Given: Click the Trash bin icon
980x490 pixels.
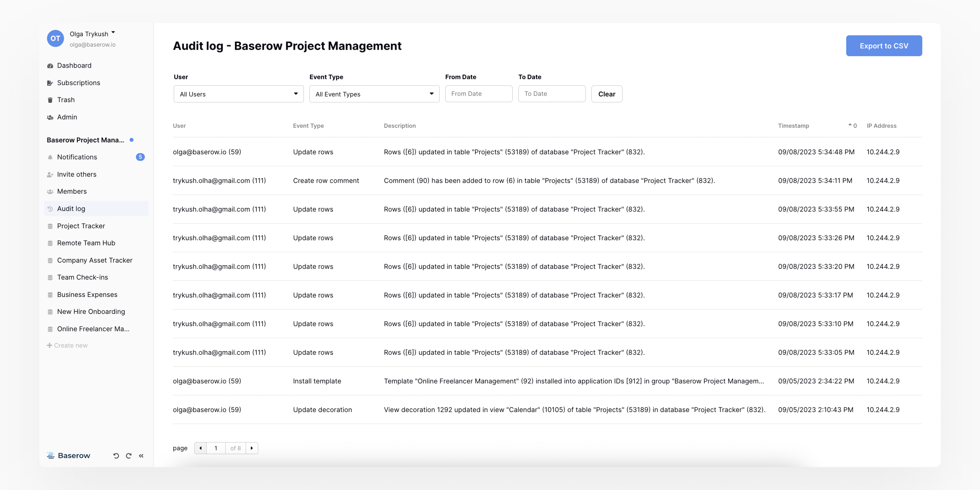Looking at the screenshot, I should 50,100.
